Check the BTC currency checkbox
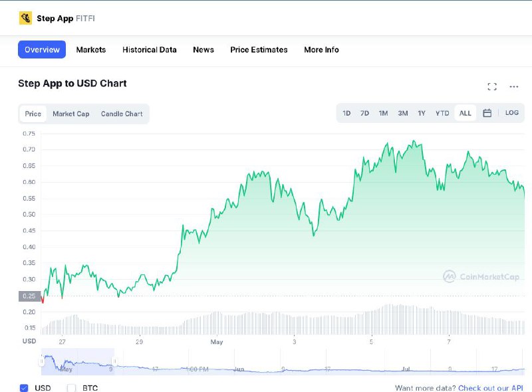 71,388
